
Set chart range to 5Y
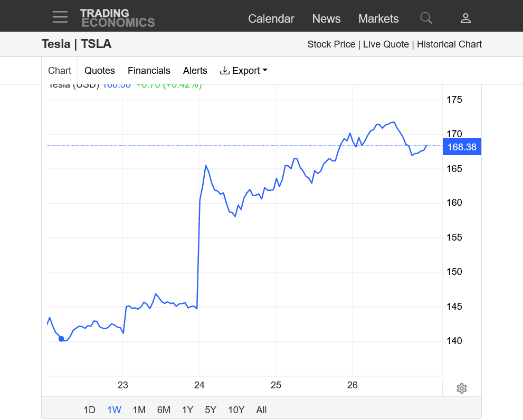coord(211,410)
